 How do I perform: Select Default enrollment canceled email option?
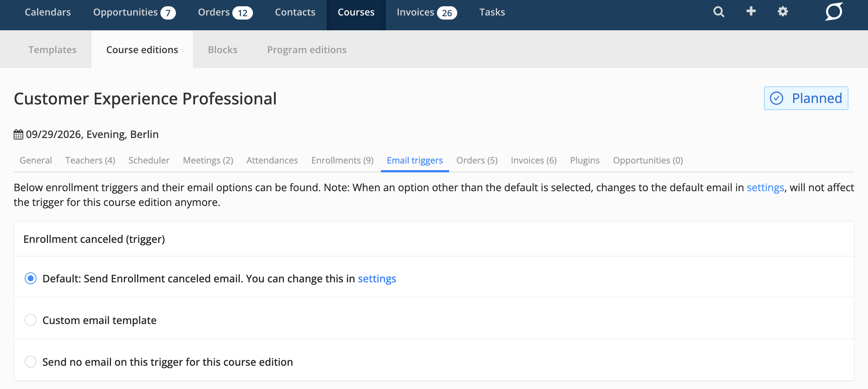pyautogui.click(x=31, y=278)
